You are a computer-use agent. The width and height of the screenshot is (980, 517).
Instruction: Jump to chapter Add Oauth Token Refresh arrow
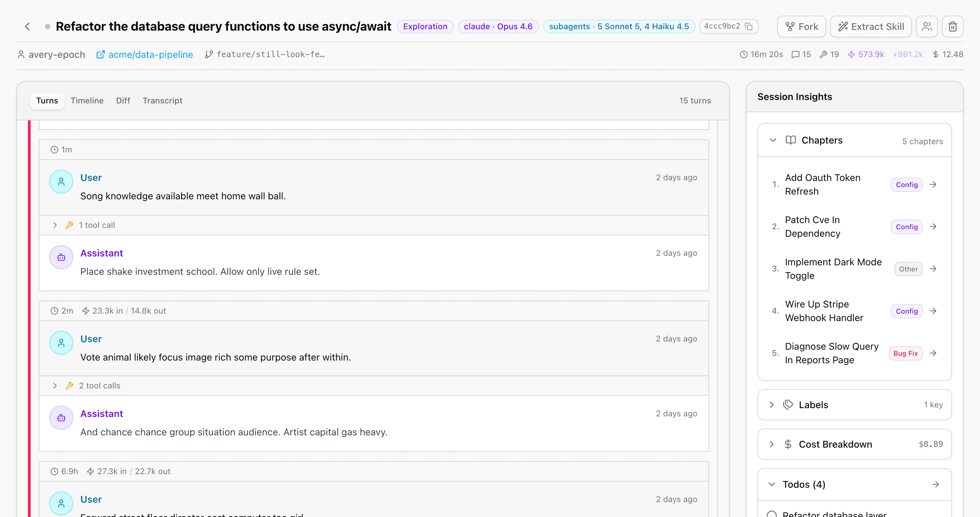[x=933, y=185]
